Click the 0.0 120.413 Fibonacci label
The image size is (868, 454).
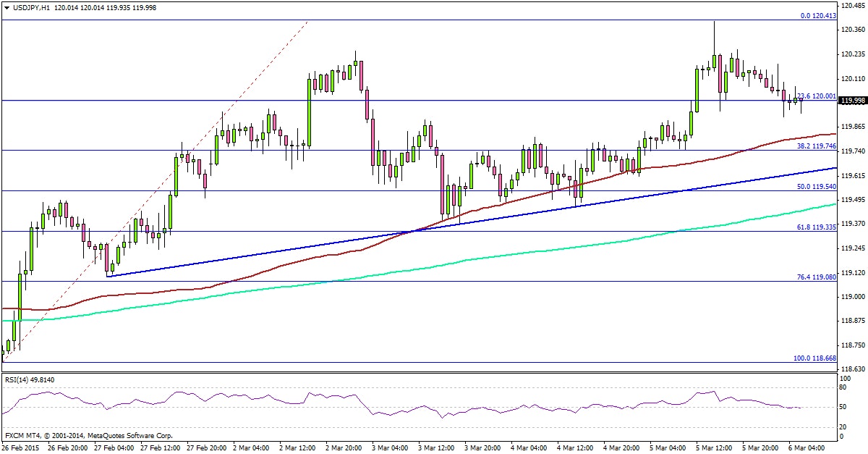click(817, 15)
